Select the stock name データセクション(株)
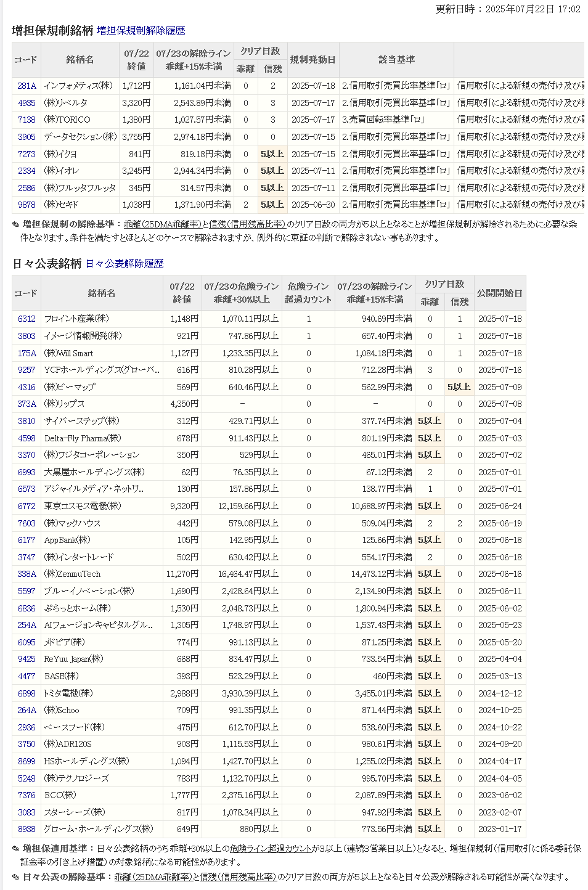This screenshot has height=890, width=588. pyautogui.click(x=80, y=137)
